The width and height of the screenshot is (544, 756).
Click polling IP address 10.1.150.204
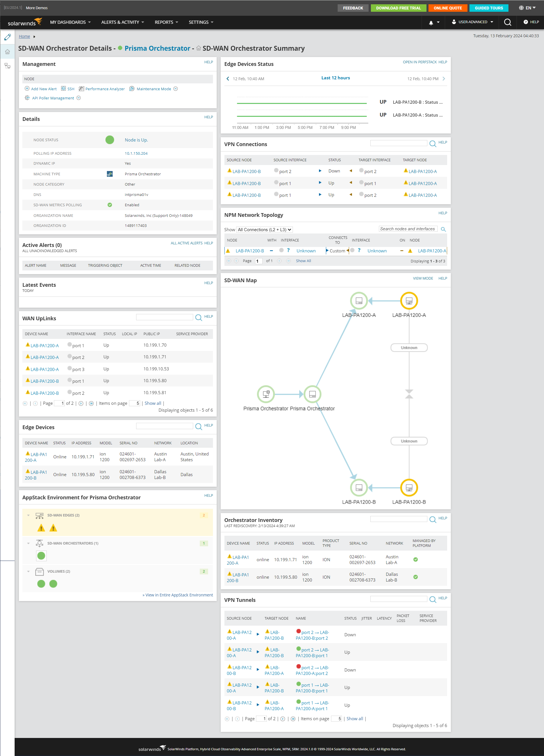pyautogui.click(x=136, y=153)
